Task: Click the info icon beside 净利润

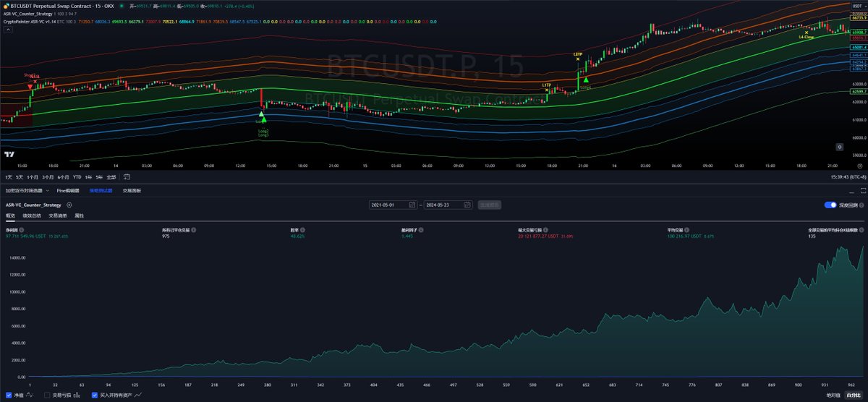Action: point(22,229)
